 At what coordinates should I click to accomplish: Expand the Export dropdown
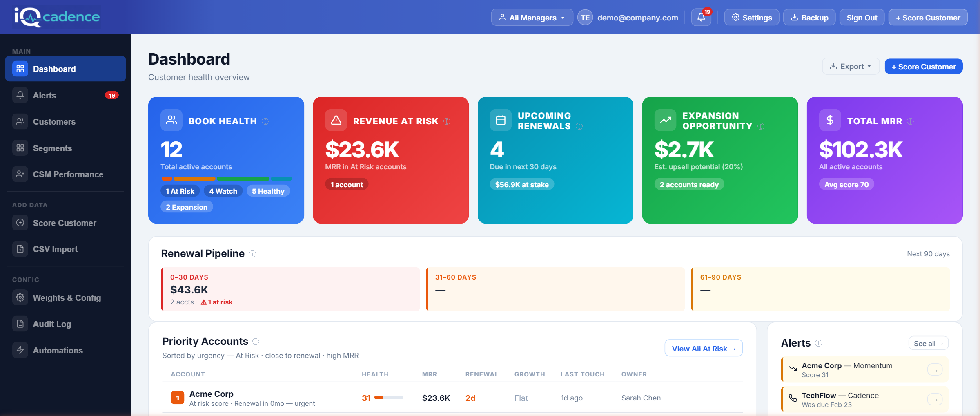pyautogui.click(x=851, y=66)
